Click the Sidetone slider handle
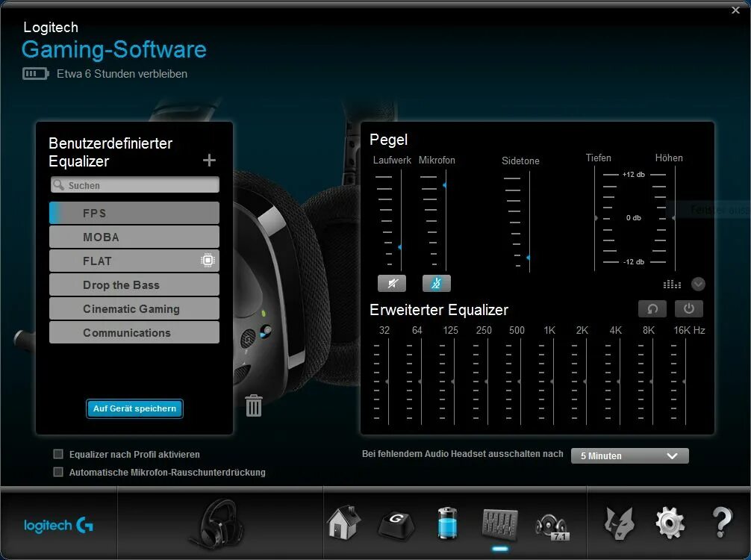The height and width of the screenshot is (560, 751). (529, 258)
